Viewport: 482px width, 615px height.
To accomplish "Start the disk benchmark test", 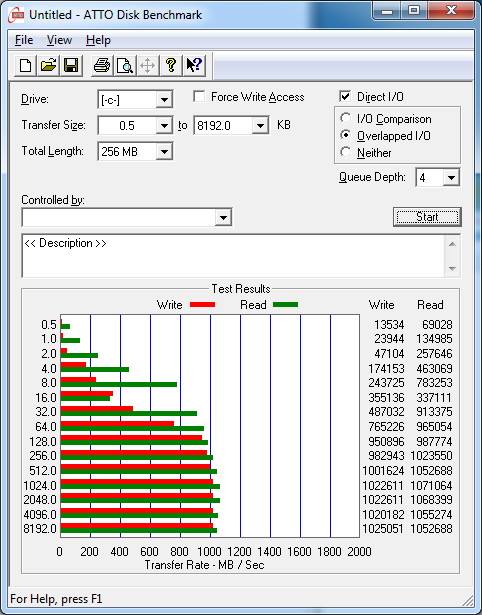I will coord(427,217).
